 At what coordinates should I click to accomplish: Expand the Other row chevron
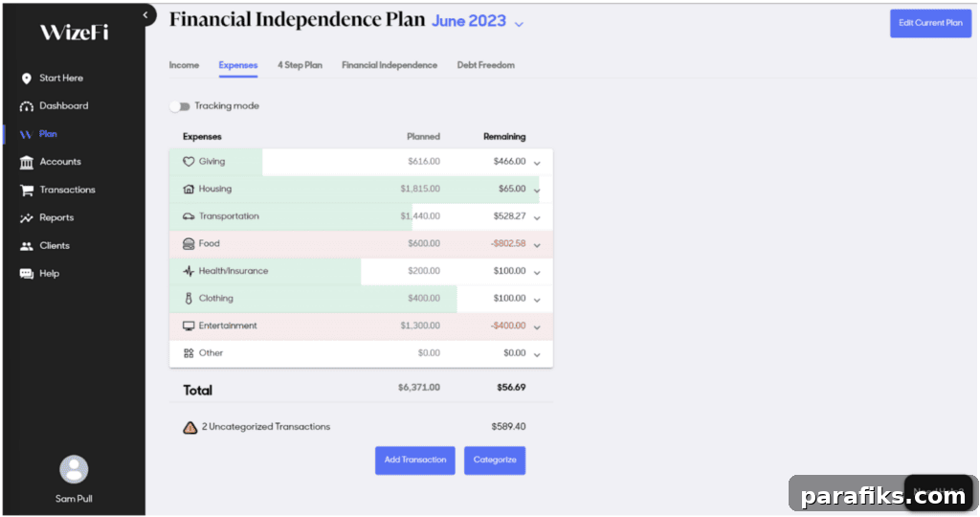click(537, 355)
